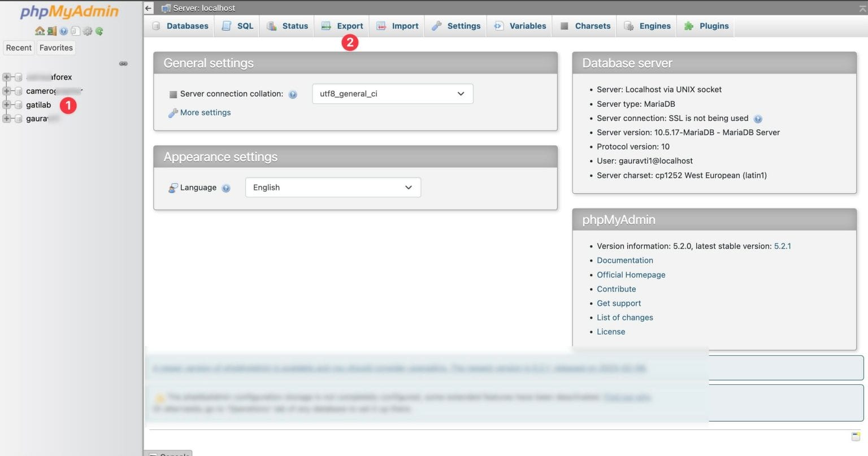Image resolution: width=868 pixels, height=456 pixels.
Task: Open the Server connection collation dropdown
Action: pyautogui.click(x=392, y=93)
